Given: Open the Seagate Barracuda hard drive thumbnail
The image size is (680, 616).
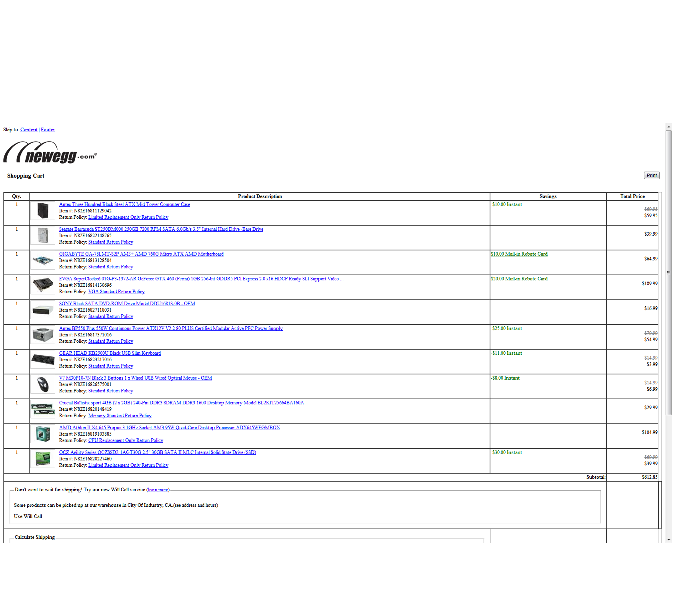Looking at the screenshot, I should tap(43, 236).
